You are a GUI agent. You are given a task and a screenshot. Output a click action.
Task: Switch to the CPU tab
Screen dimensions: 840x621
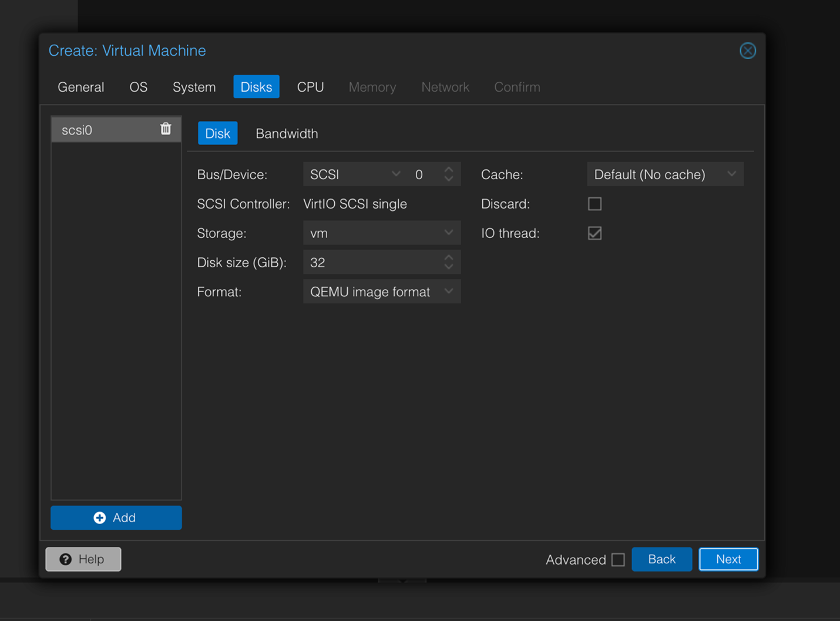pyautogui.click(x=310, y=87)
